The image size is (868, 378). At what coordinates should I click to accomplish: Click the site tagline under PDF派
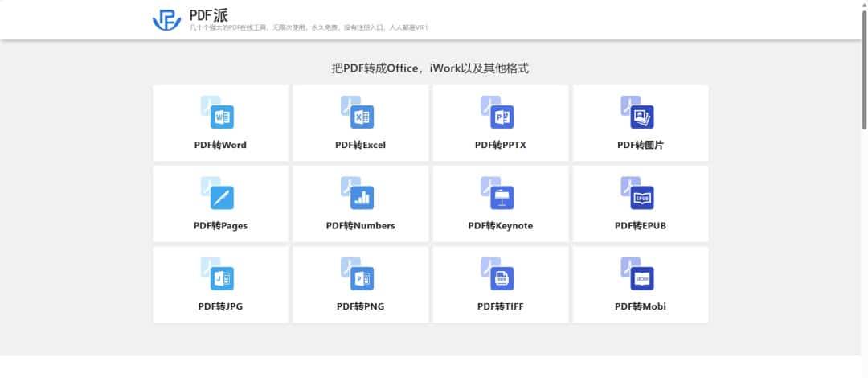pos(309,27)
